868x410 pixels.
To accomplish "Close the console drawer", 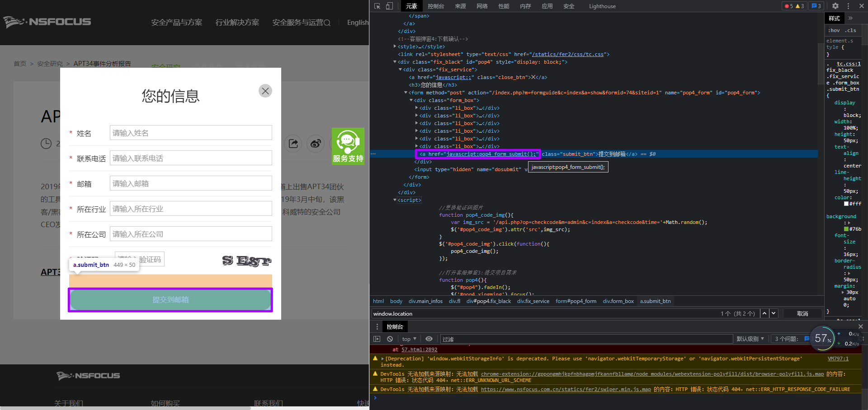I will click(861, 326).
